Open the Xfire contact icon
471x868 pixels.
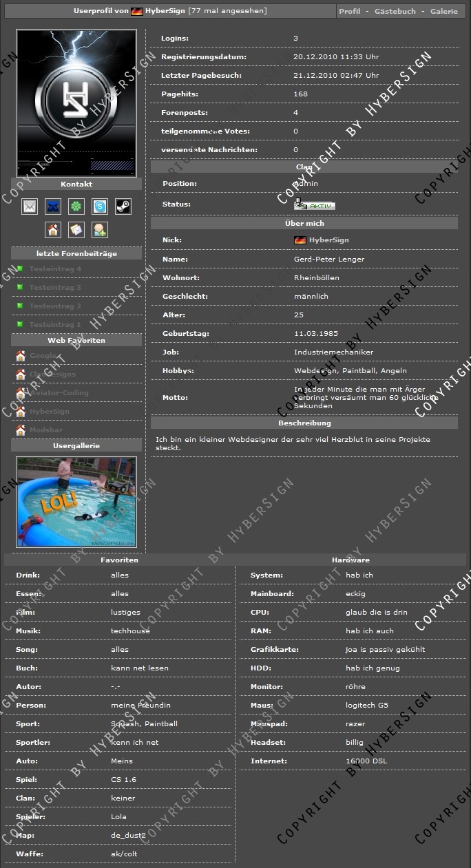(x=53, y=206)
